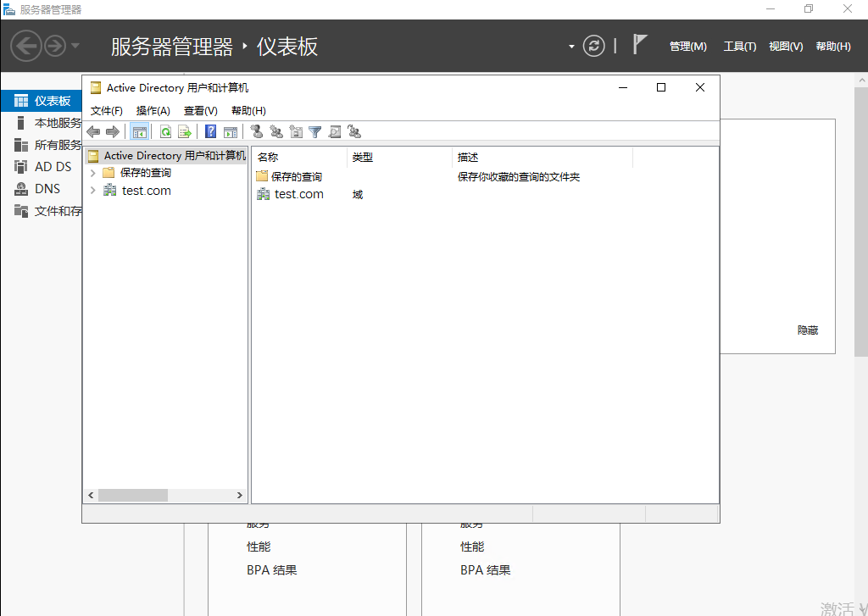Click tree pane horizontal scrollbar thumb

point(133,496)
